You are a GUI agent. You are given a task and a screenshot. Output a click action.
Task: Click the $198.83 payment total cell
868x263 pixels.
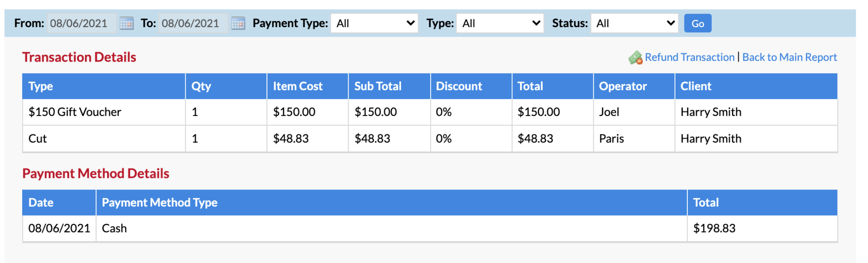762,228
